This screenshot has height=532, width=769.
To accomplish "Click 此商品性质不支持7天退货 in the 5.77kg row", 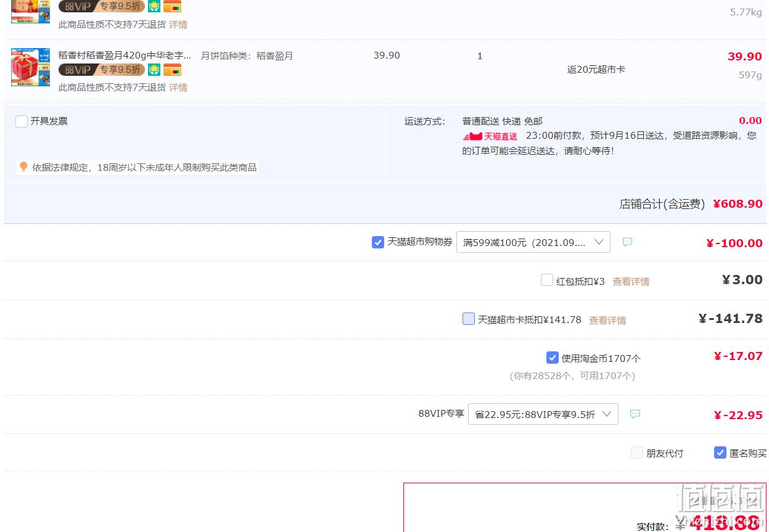I will [x=112, y=25].
